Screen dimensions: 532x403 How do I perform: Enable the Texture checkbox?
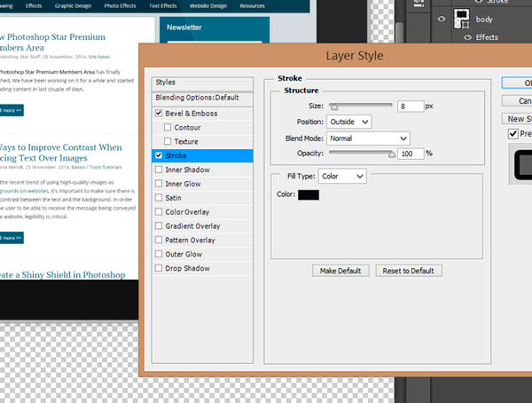[x=168, y=141]
